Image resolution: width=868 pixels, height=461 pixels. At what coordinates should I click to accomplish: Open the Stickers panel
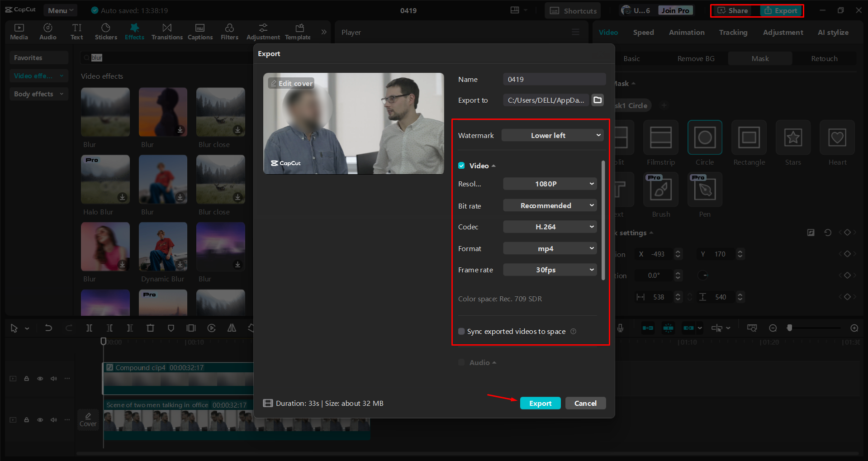(x=106, y=32)
